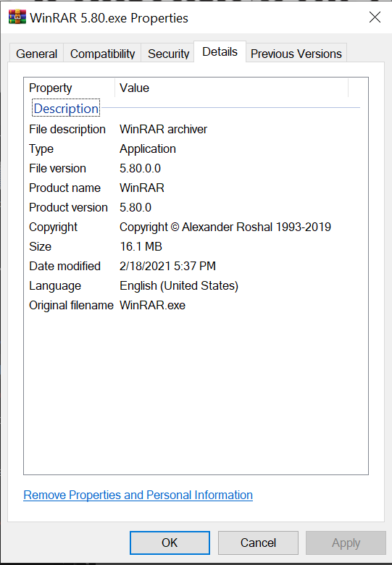Viewport: 392px width, 565px height.
Task: Select the File version property label
Action: [58, 168]
